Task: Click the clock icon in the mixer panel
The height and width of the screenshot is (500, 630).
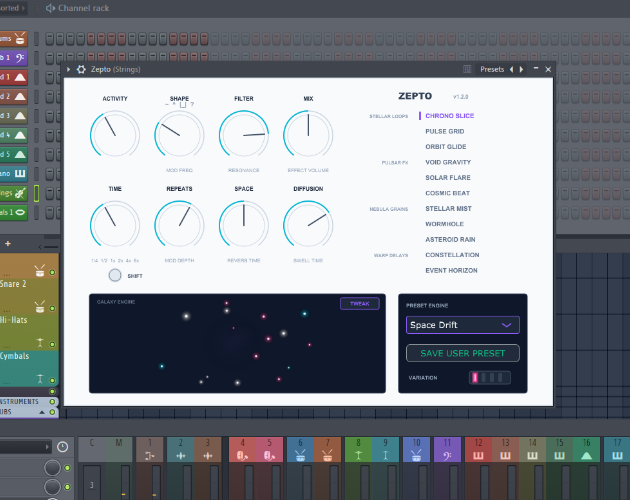Action: tap(63, 447)
